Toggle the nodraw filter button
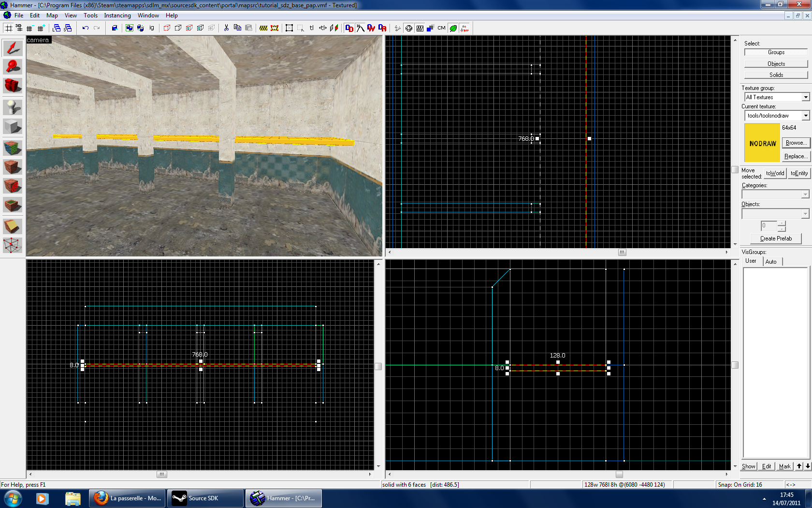This screenshot has height=508, width=812. click(x=464, y=28)
